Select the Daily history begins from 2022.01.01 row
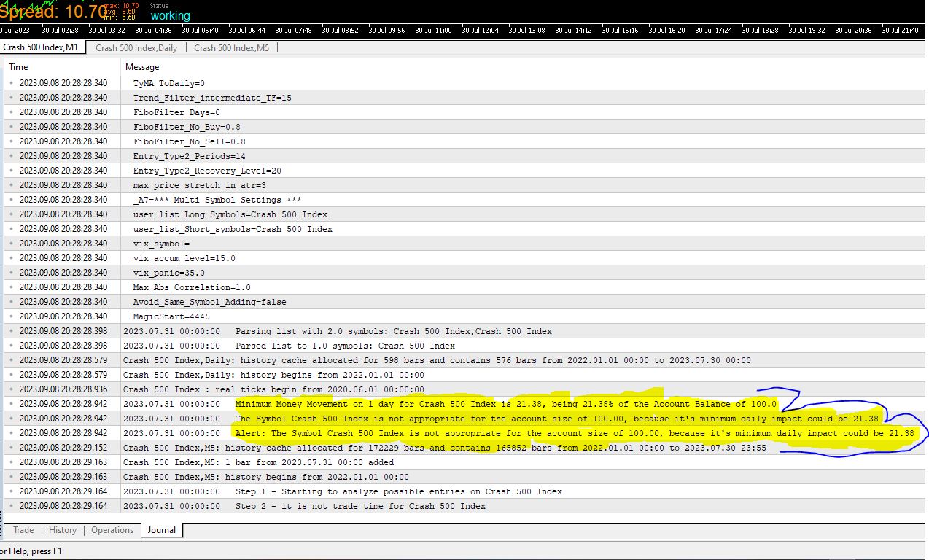Image resolution: width=929 pixels, height=560 pixels. [x=465, y=375]
